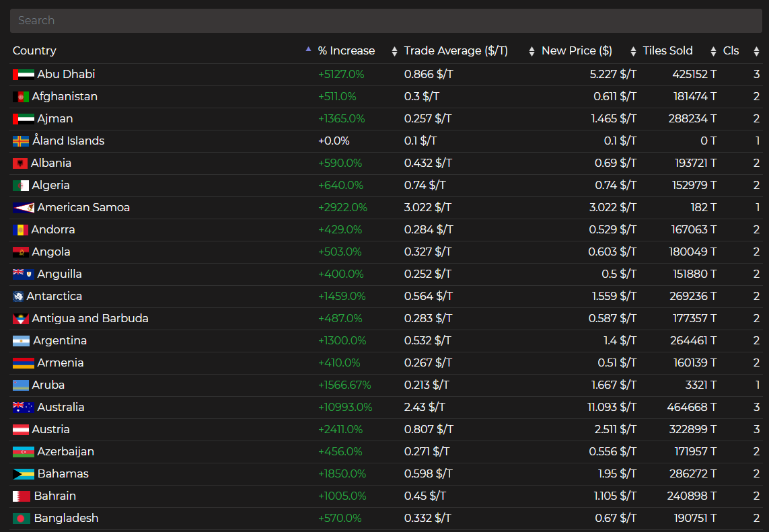Click the Åland Islands flag icon
Screen dimensions: 769x532
click(21, 141)
